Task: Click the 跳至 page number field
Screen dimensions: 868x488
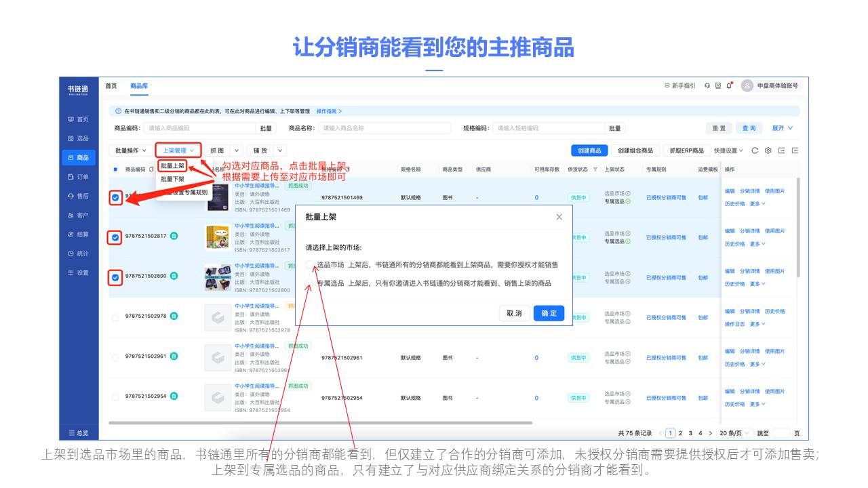Action: pos(781,433)
